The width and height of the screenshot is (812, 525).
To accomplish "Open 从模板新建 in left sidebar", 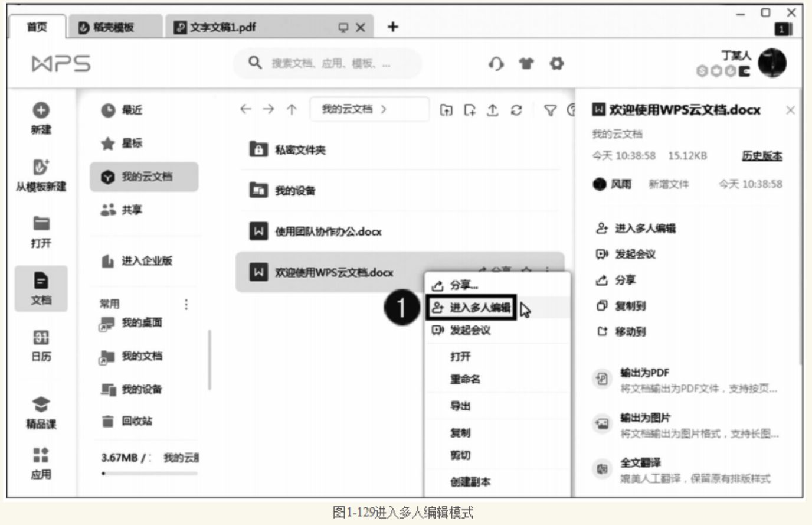I will 41,176.
